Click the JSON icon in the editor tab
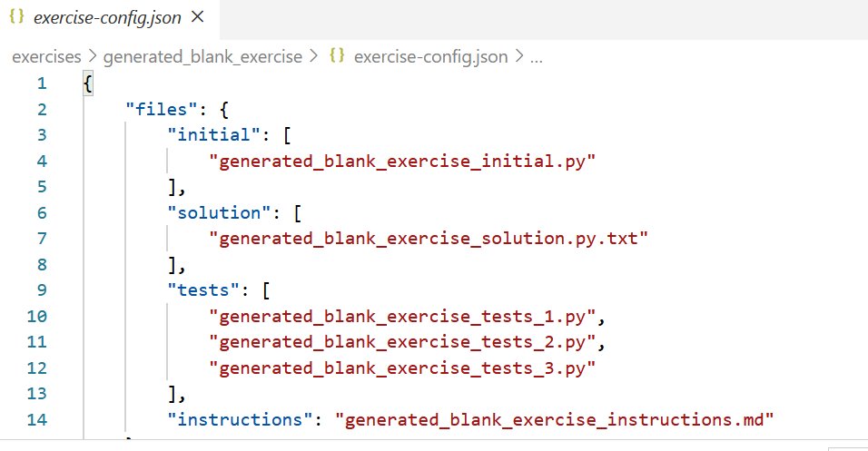 pyautogui.click(x=15, y=17)
